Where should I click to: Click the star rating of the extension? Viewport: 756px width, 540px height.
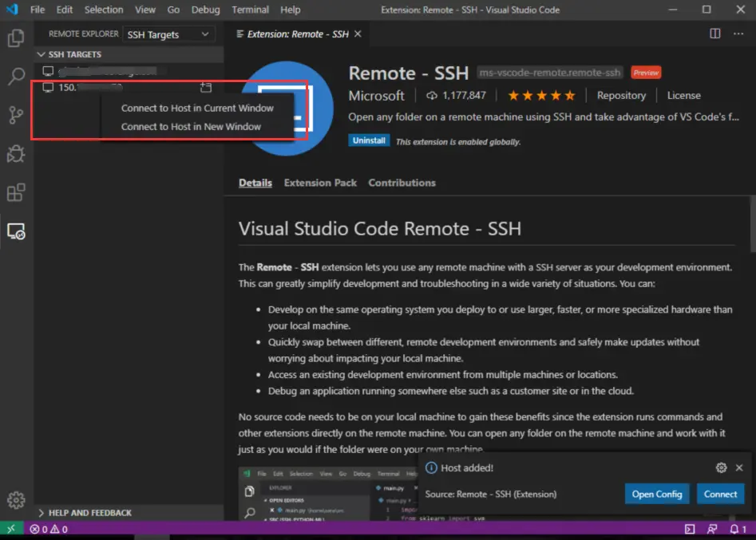pos(541,96)
